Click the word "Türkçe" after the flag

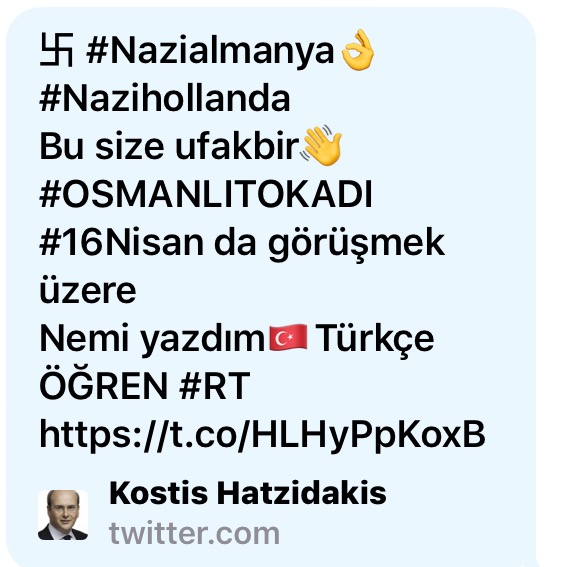[x=375, y=339]
